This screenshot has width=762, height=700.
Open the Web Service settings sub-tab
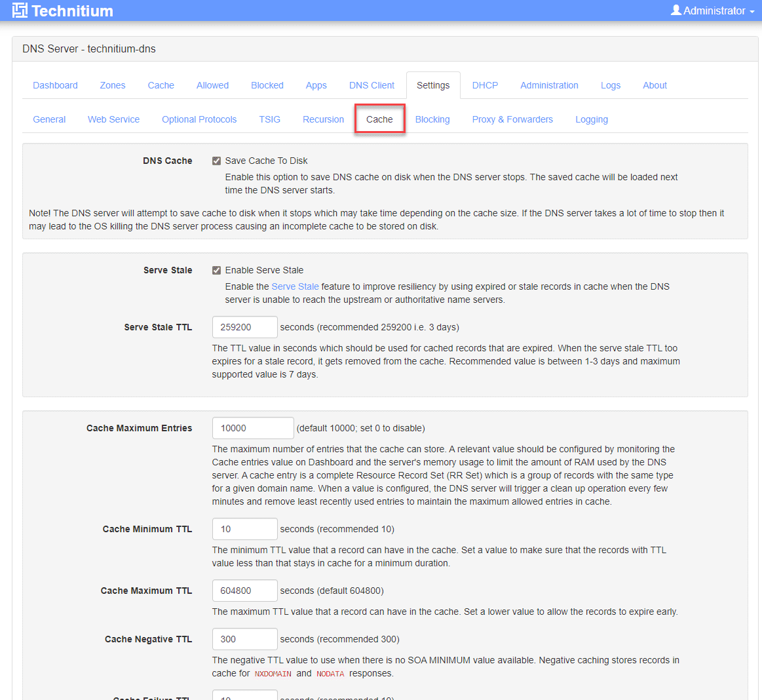pos(114,119)
